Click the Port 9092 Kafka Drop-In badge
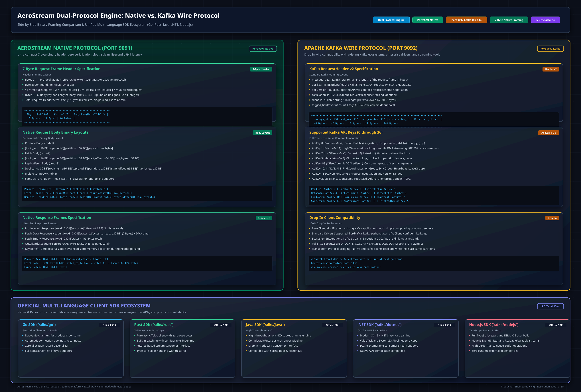581x392 pixels. click(466, 20)
